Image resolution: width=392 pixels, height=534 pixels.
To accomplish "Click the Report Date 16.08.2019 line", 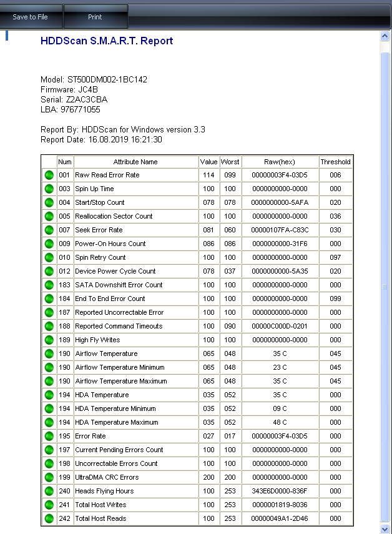I will pos(101,140).
